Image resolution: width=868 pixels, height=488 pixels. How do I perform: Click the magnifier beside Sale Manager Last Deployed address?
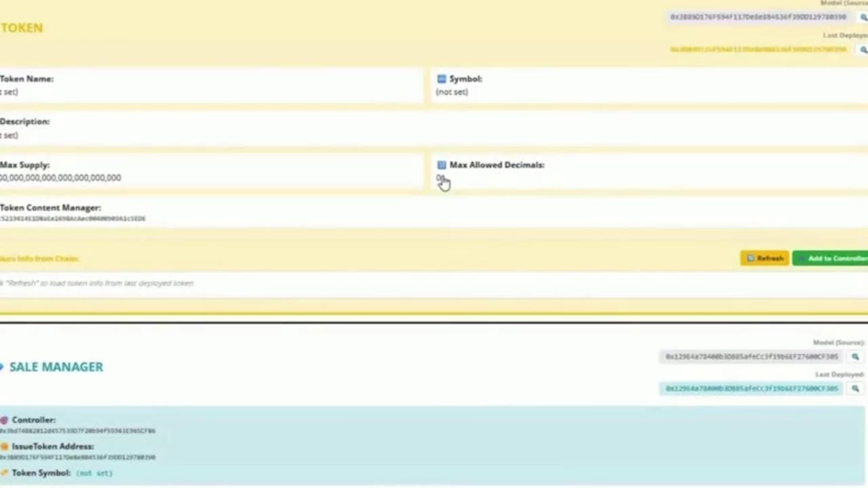[855, 388]
